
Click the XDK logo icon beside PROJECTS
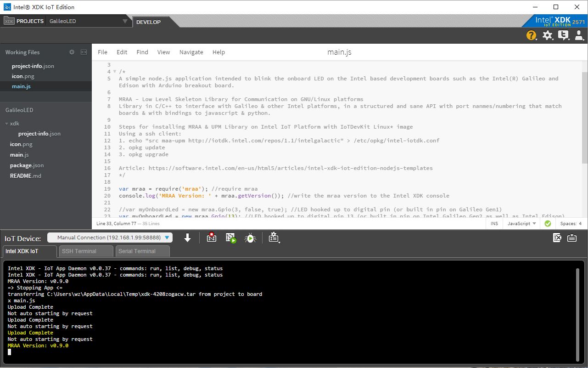(x=9, y=21)
